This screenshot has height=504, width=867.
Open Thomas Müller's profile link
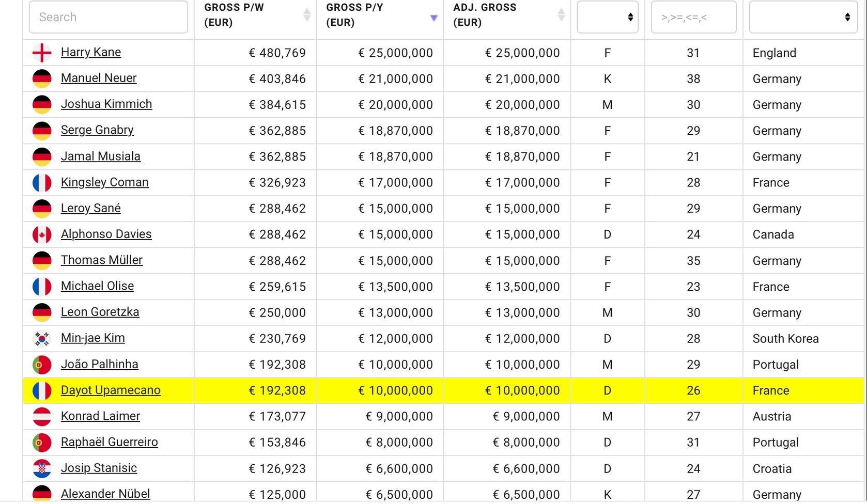[102, 260]
